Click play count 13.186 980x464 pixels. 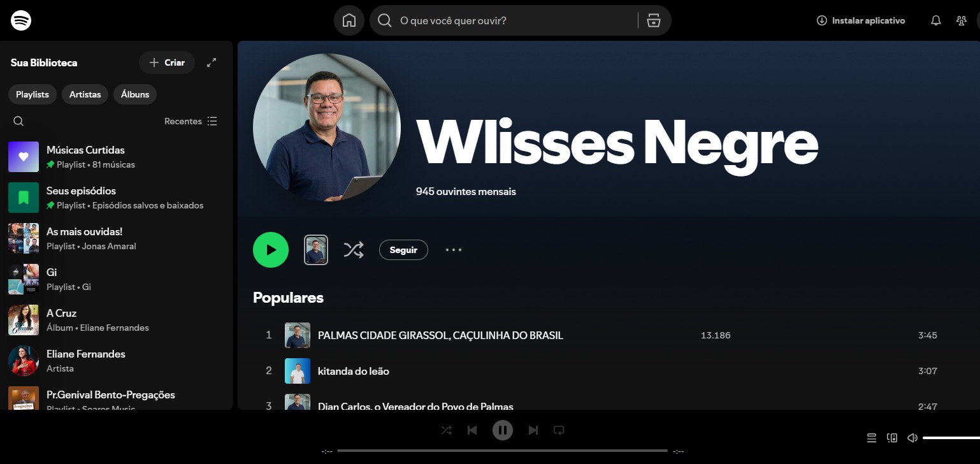716,335
